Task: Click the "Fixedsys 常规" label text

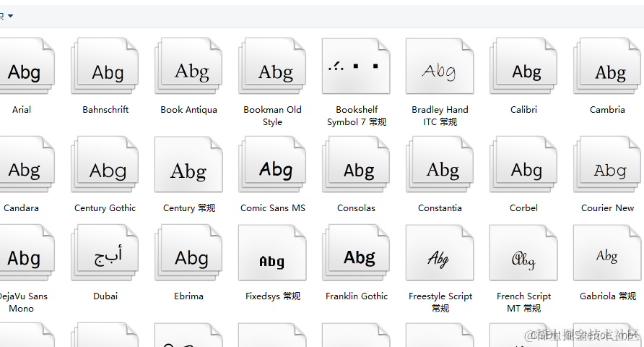Action: 273,296
